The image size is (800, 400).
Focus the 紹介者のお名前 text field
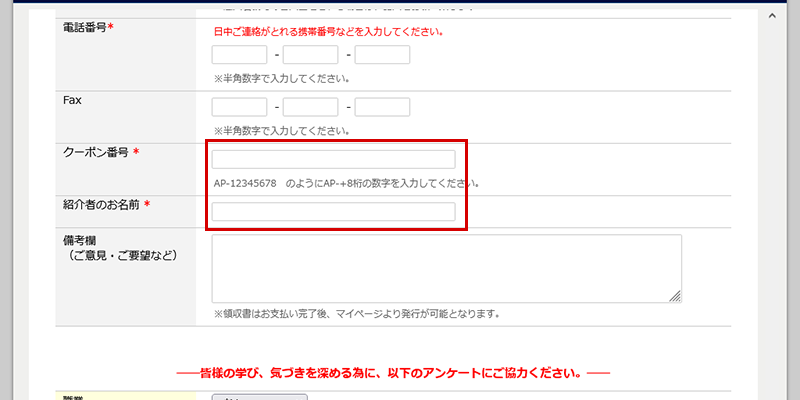(x=333, y=211)
